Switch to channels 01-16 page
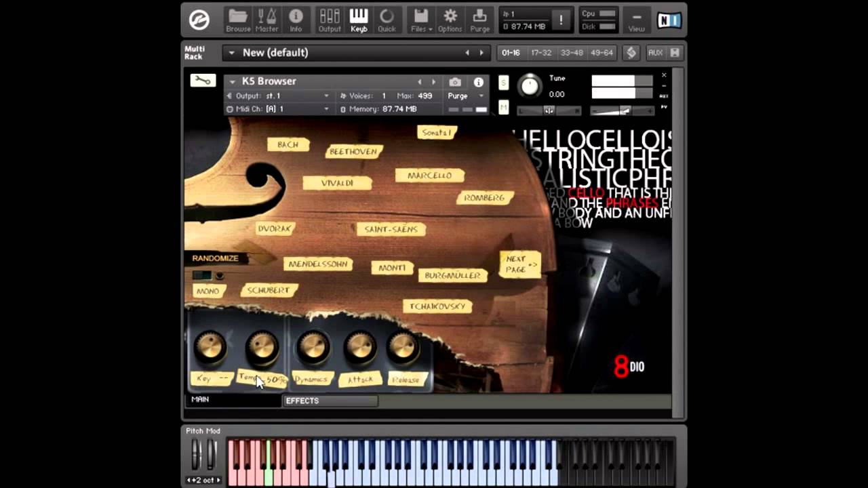 tap(511, 53)
